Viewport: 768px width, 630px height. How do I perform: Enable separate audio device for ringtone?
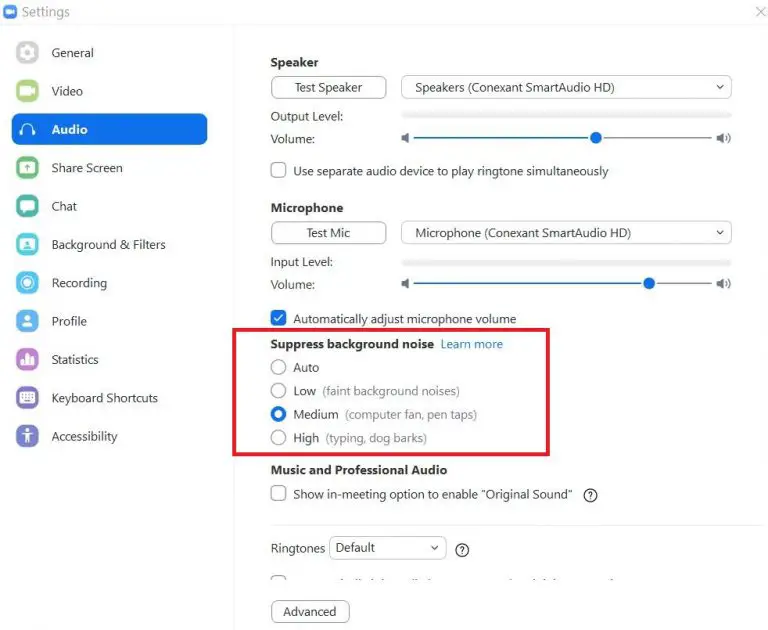[278, 170]
